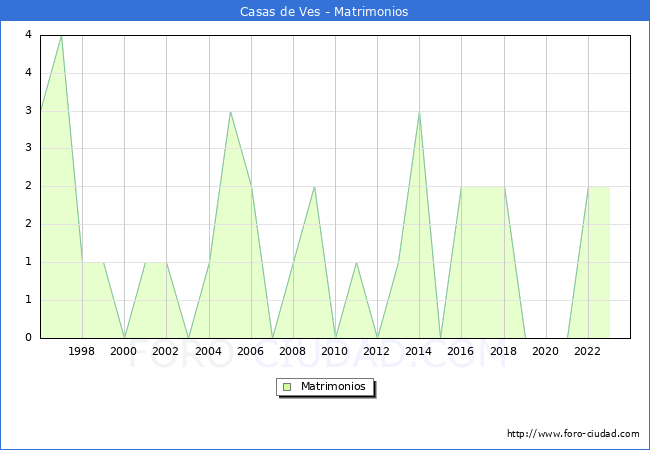Open the foro-ciudad.com link in footer
The width and height of the screenshot is (650, 450).
click(x=573, y=434)
